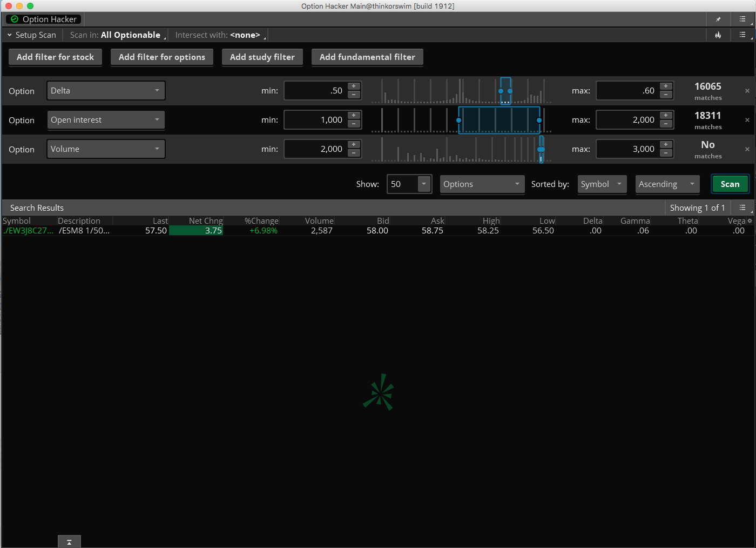The width and height of the screenshot is (756, 548).
Task: Increase Volume max value
Action: pyautogui.click(x=666, y=145)
